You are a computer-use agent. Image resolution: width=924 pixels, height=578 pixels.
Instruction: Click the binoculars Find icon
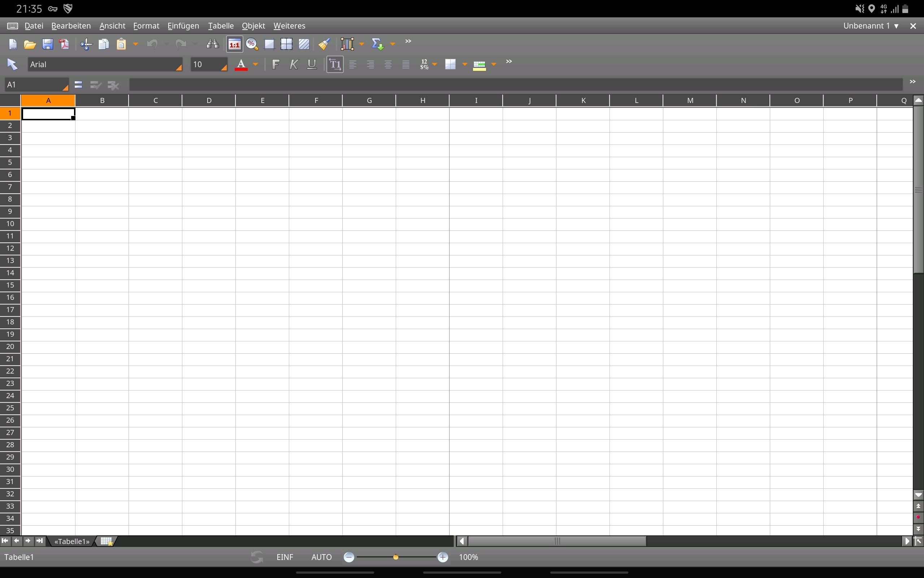pos(213,44)
